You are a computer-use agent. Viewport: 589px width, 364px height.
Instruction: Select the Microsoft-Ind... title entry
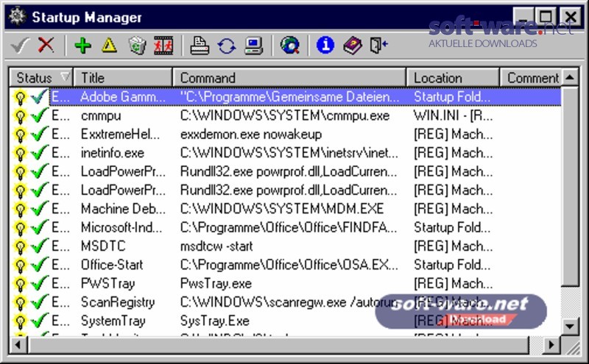click(121, 228)
